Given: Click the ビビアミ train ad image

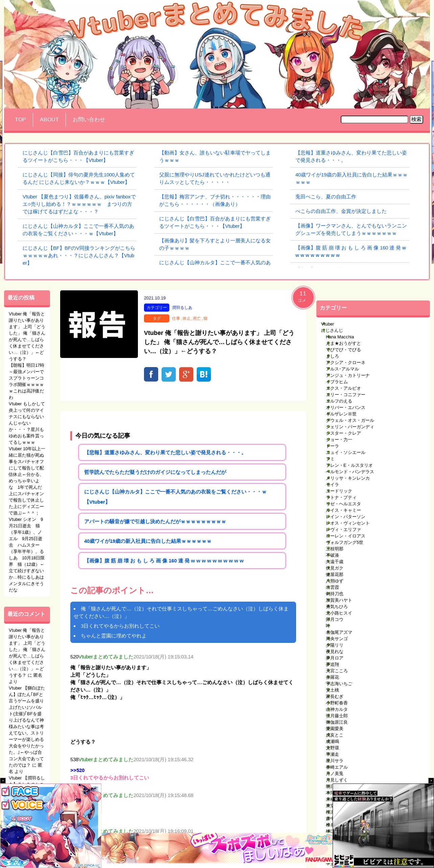Looking at the screenshot, I should (x=383, y=825).
